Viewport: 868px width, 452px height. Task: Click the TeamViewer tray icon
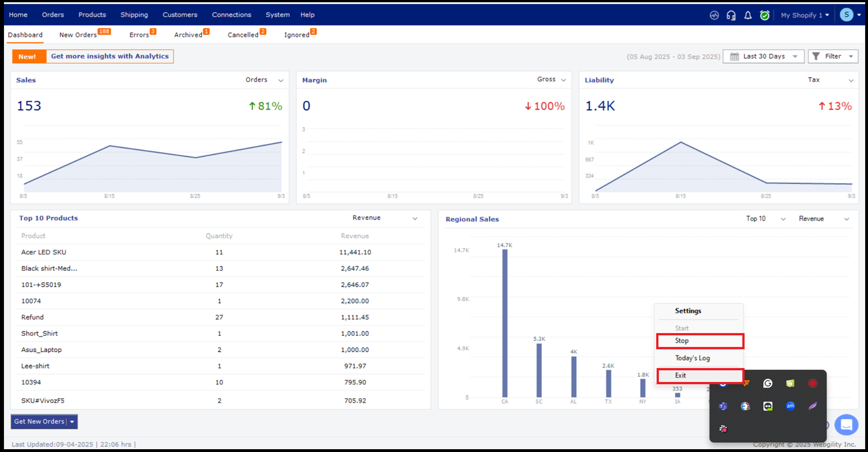(768, 406)
